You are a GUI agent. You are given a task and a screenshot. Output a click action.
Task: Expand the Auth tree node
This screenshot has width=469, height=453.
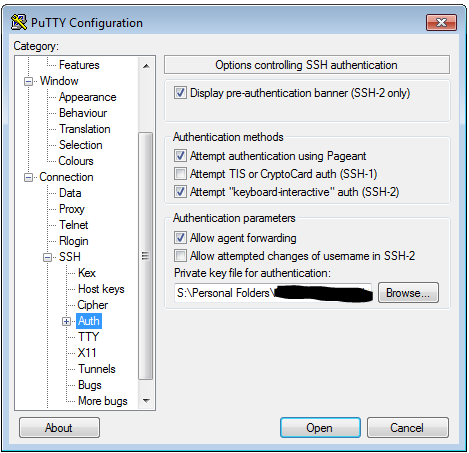click(x=66, y=321)
